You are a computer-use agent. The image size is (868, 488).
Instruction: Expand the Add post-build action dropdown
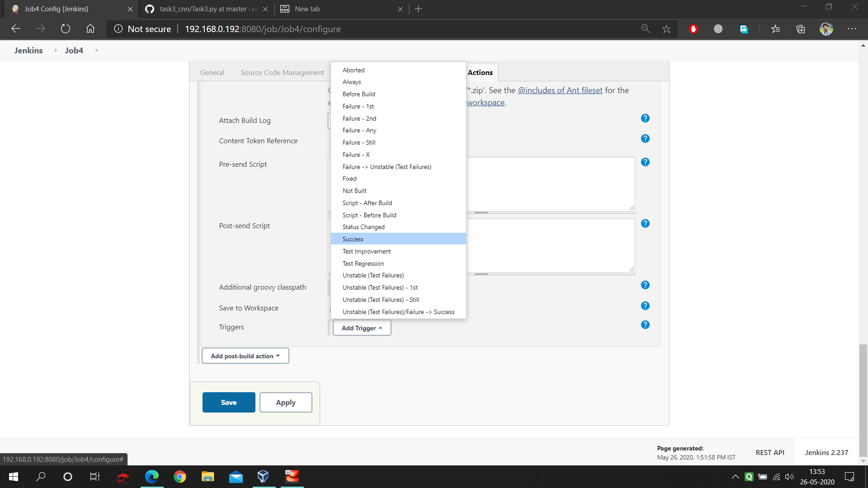coord(245,355)
